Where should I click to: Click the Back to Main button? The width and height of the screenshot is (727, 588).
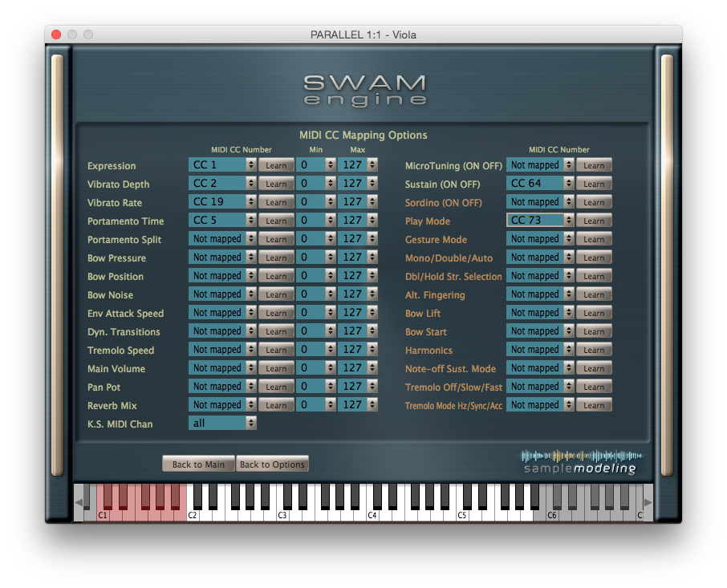[x=197, y=464]
